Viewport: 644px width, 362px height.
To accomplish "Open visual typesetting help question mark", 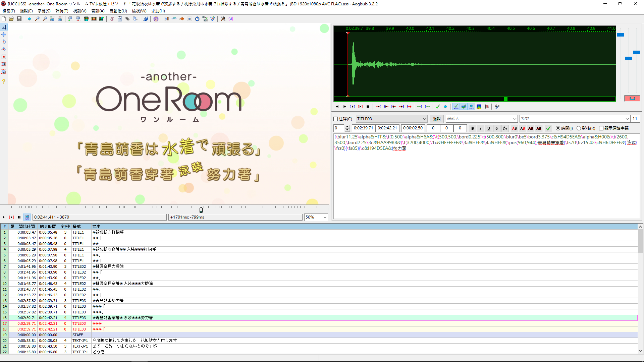I will pos(4,81).
